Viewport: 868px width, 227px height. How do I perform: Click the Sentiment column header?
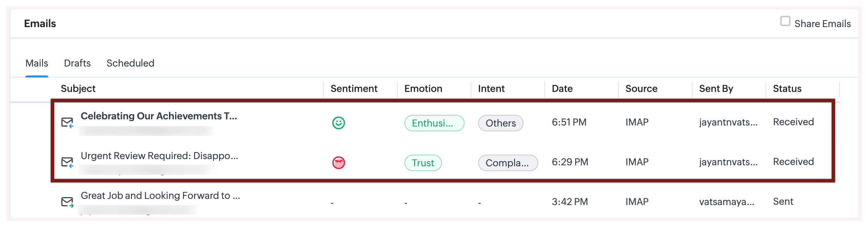(354, 88)
